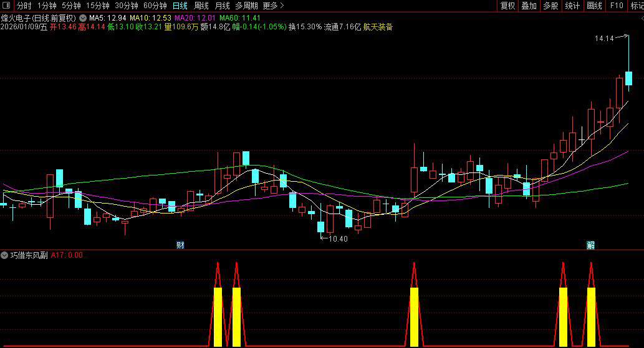Click the MA10: 12.53 label
The image size is (644, 348).
click(150, 18)
